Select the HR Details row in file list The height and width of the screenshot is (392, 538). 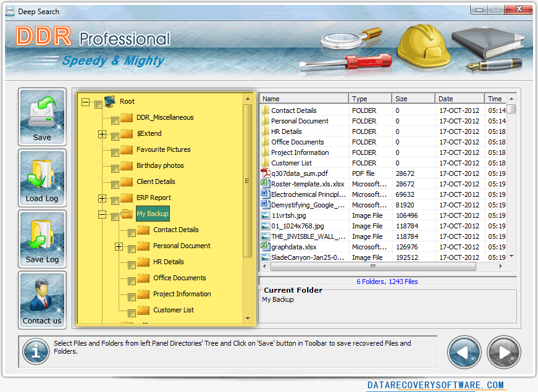click(x=383, y=131)
